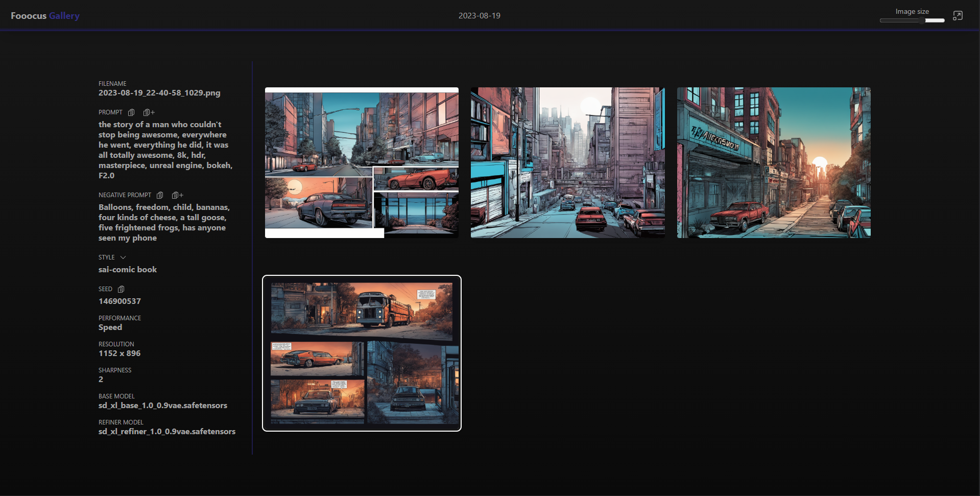The height and width of the screenshot is (496, 980).
Task: Collapse the STYLE section chevron
Action: 123,257
